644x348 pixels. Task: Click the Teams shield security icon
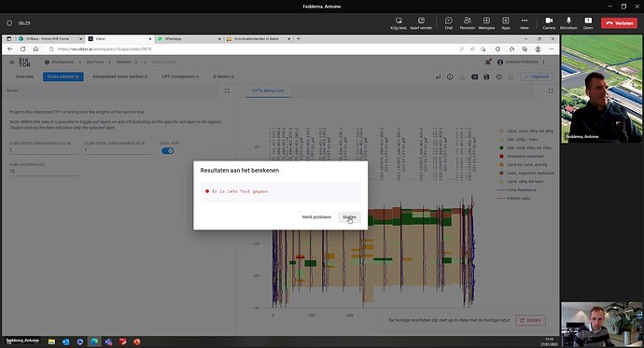[9, 23]
